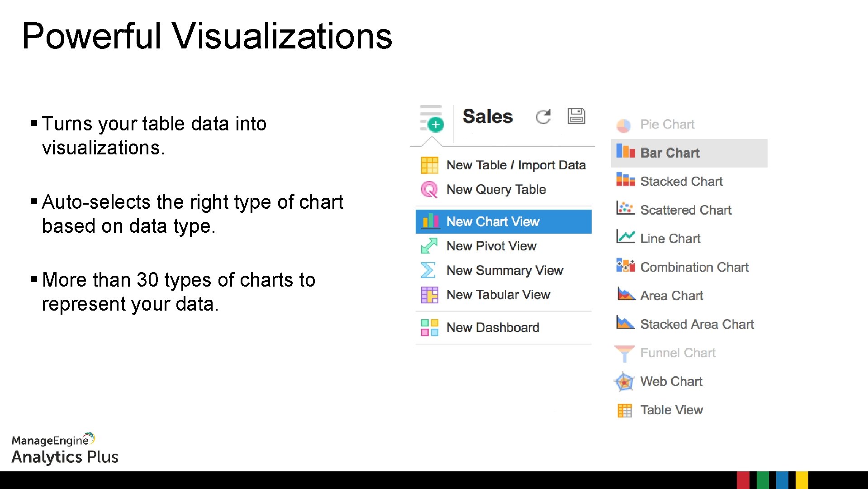Pick Stacked Chart from chart list
The width and height of the screenshot is (868, 489).
pos(681,182)
